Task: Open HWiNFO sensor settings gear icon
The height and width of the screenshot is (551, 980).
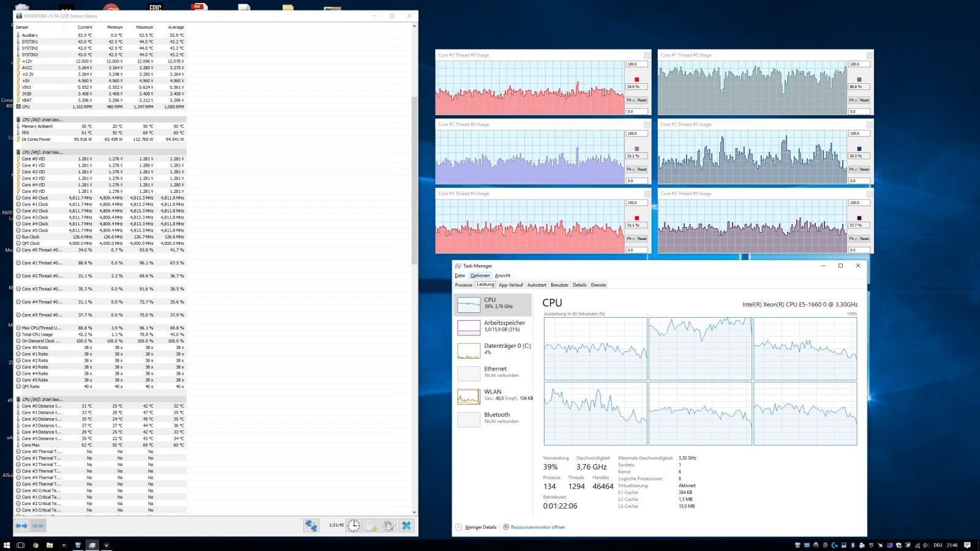Action: pyautogui.click(x=388, y=525)
